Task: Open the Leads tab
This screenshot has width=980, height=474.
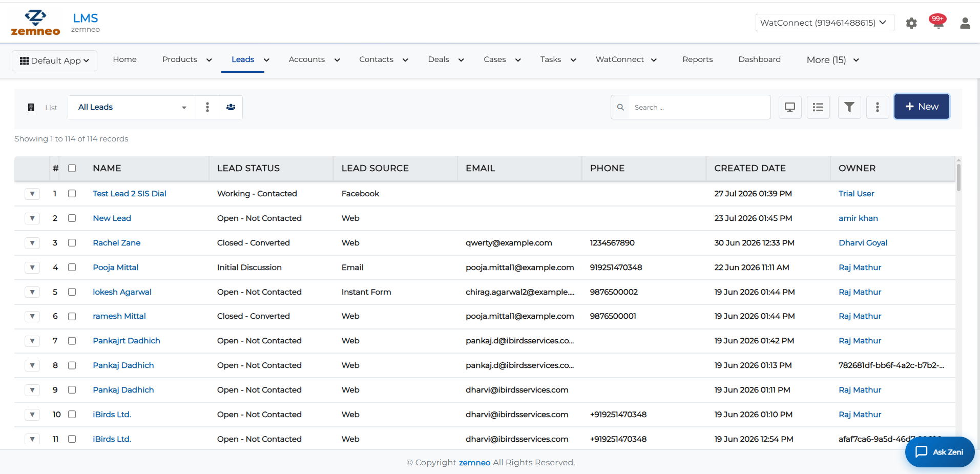Action: pyautogui.click(x=243, y=59)
